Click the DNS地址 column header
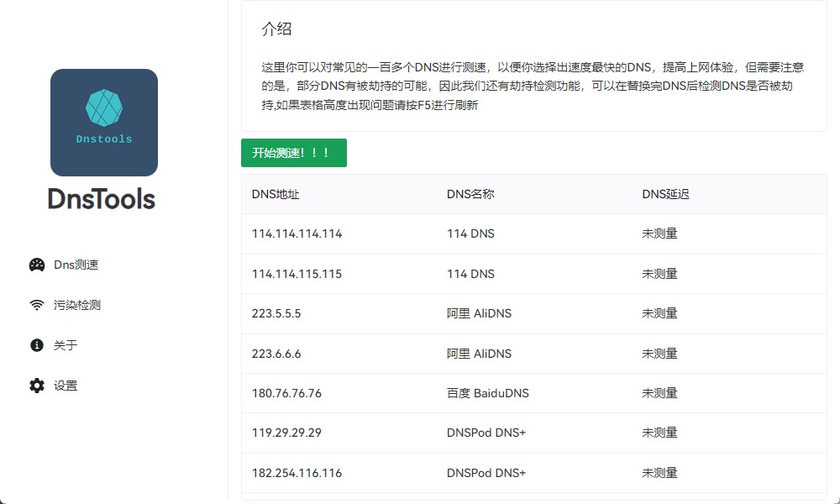840x504 pixels. point(276,194)
